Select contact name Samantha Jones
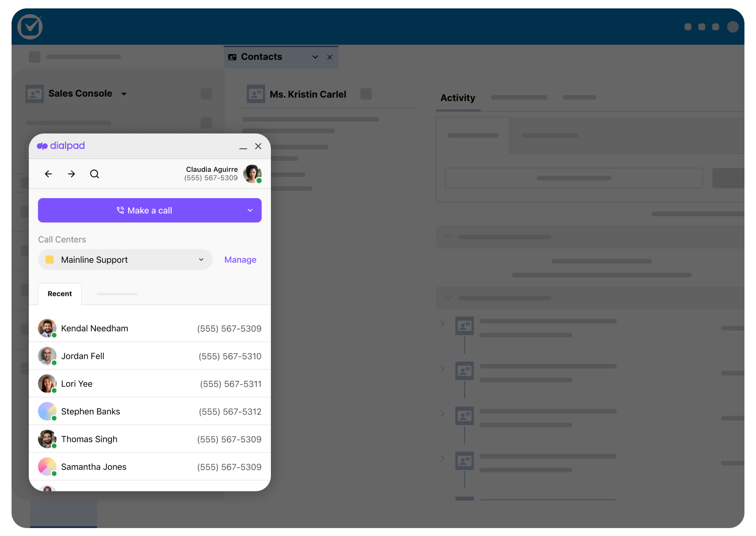Image resolution: width=756 pixels, height=536 pixels. pos(93,467)
